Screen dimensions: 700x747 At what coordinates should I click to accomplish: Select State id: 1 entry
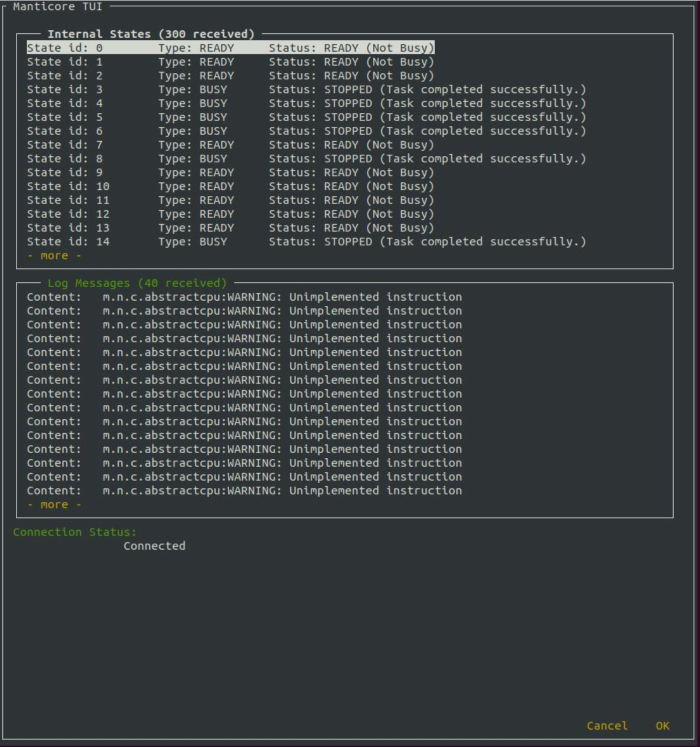coord(230,62)
